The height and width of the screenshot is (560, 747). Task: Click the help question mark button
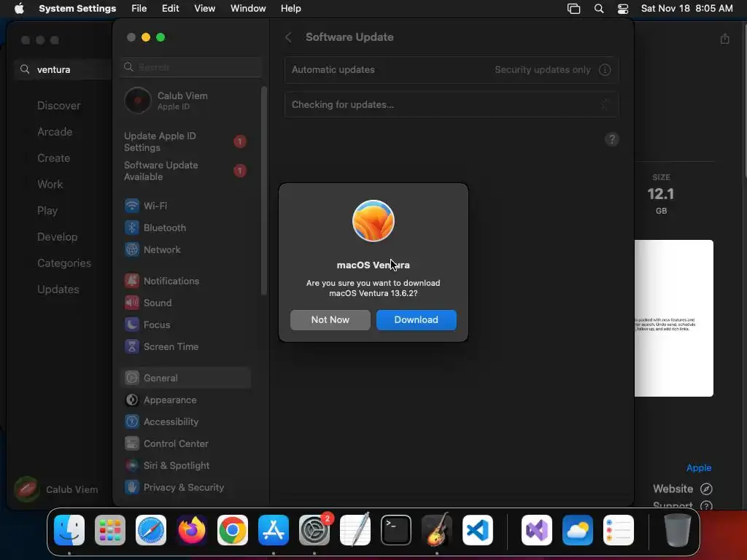pos(612,139)
